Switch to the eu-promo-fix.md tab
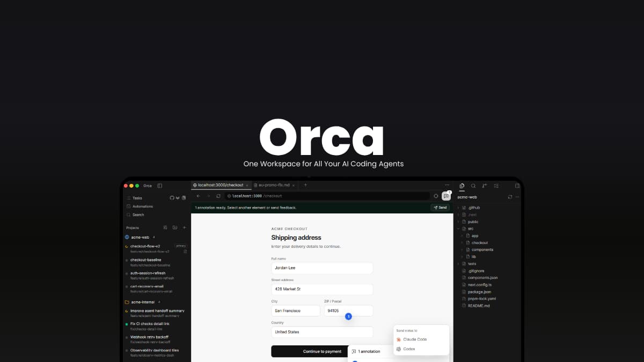The image size is (644, 362). tap(274, 185)
